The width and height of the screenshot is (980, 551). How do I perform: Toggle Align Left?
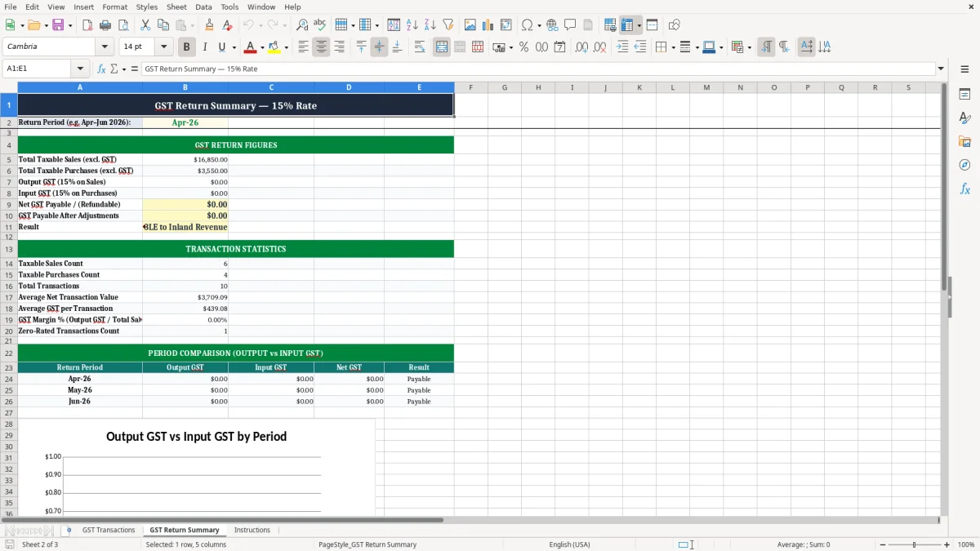pyautogui.click(x=303, y=47)
